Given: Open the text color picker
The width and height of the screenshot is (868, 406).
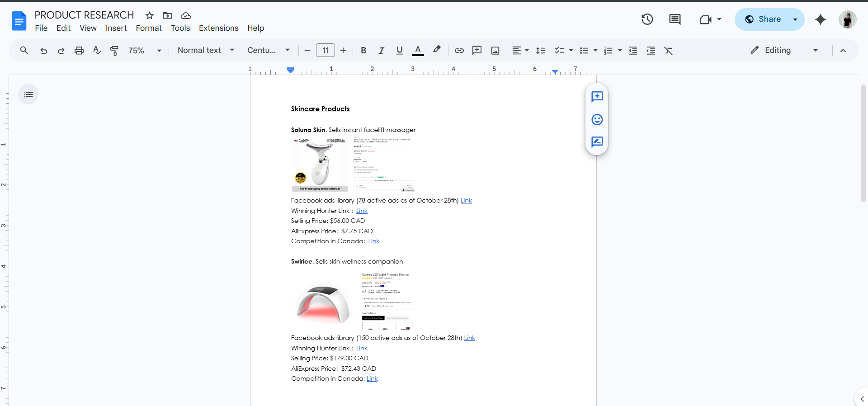Looking at the screenshot, I should point(418,50).
